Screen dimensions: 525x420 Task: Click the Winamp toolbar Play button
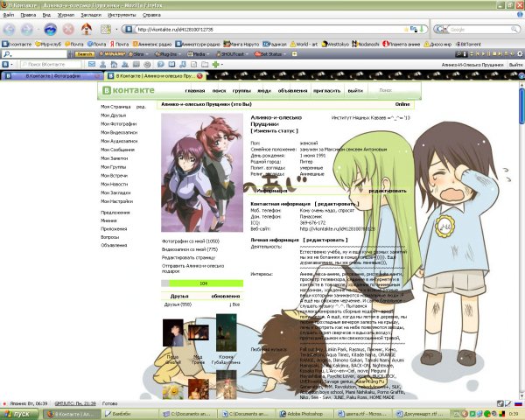[x=483, y=54]
